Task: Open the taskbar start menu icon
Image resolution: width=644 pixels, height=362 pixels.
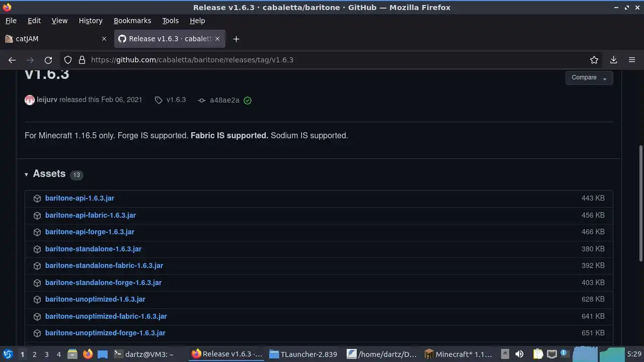Action: [x=8, y=354]
